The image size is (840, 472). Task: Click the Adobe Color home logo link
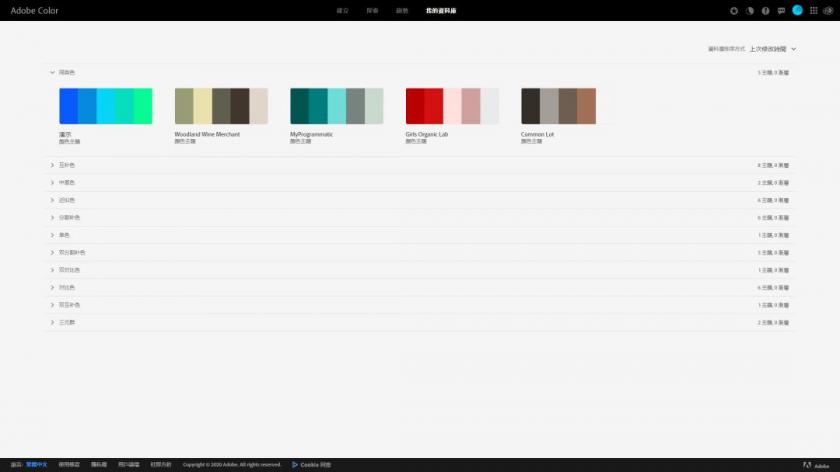pos(34,10)
